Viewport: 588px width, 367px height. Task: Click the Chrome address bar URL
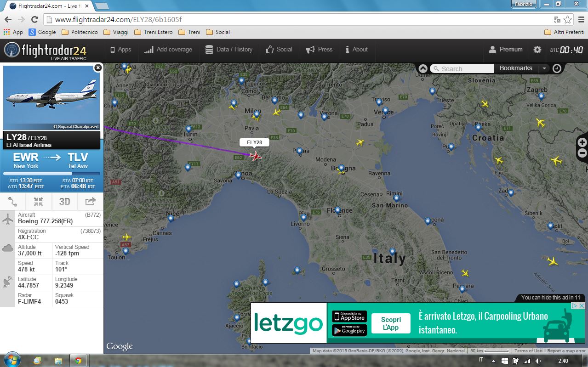[119, 20]
